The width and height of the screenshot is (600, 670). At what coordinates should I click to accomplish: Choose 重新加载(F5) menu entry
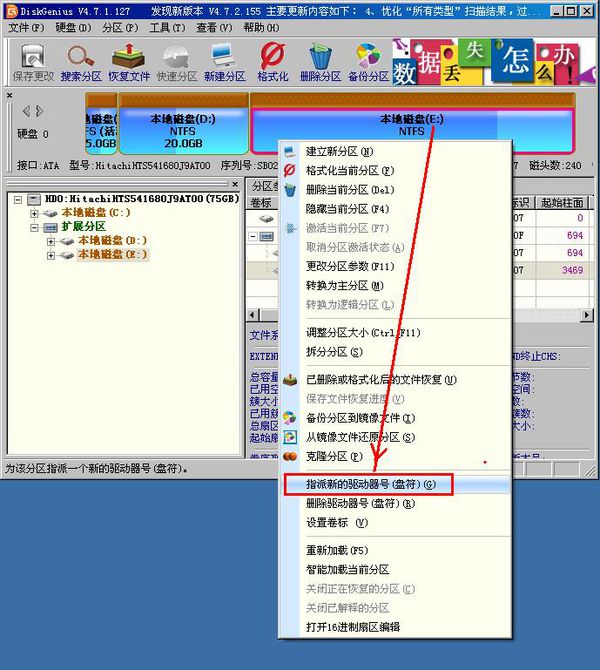[395, 550]
